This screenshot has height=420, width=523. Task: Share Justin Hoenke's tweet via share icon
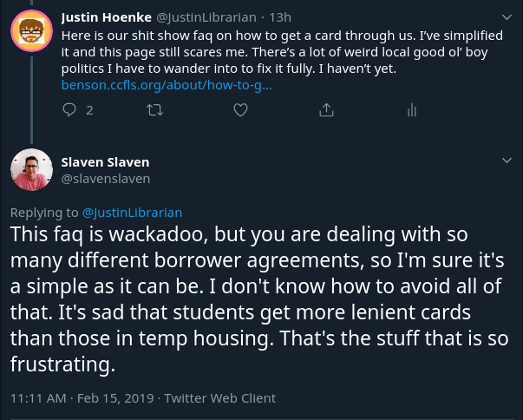[326, 110]
